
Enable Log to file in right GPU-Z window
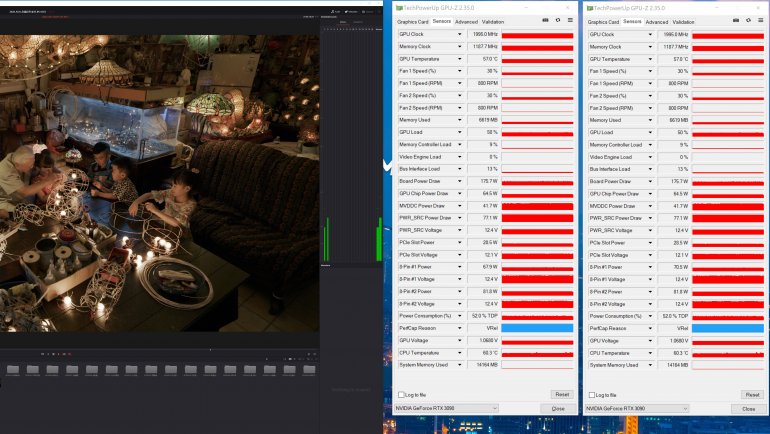click(590, 395)
